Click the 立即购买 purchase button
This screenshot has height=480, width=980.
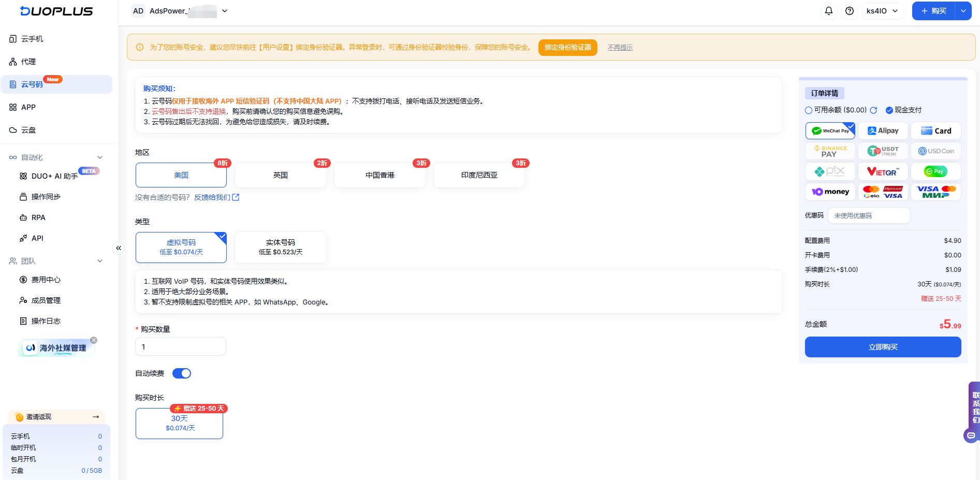883,347
